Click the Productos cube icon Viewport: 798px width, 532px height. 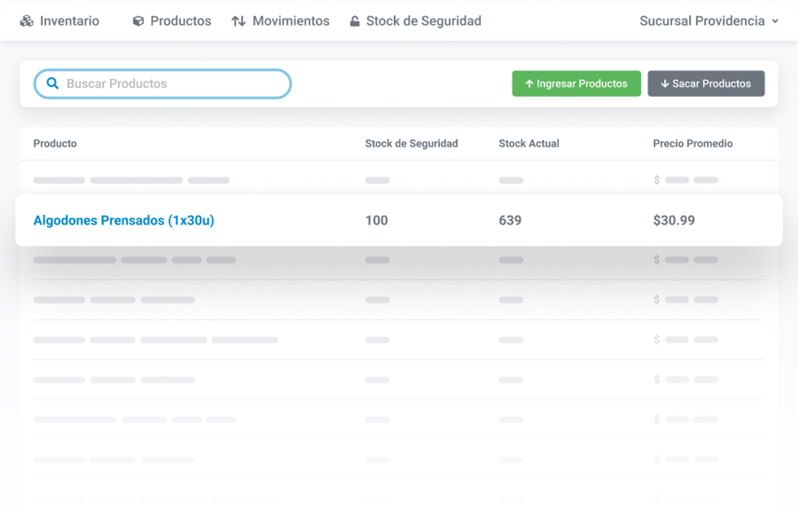coord(138,21)
